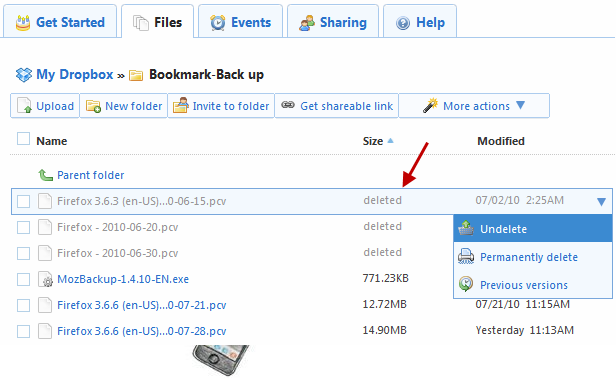Viewport: 616px width, 379px height.
Task: Click the Previous versions clock icon
Action: coord(466,284)
